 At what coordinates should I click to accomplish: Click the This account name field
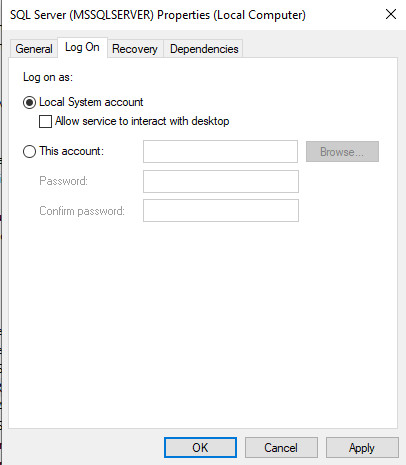pyautogui.click(x=220, y=152)
